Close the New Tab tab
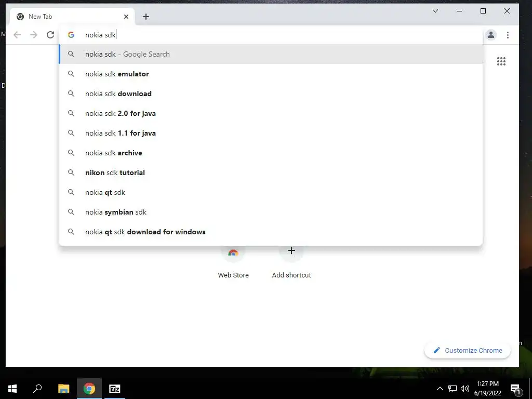This screenshot has height=399, width=532. (126, 17)
